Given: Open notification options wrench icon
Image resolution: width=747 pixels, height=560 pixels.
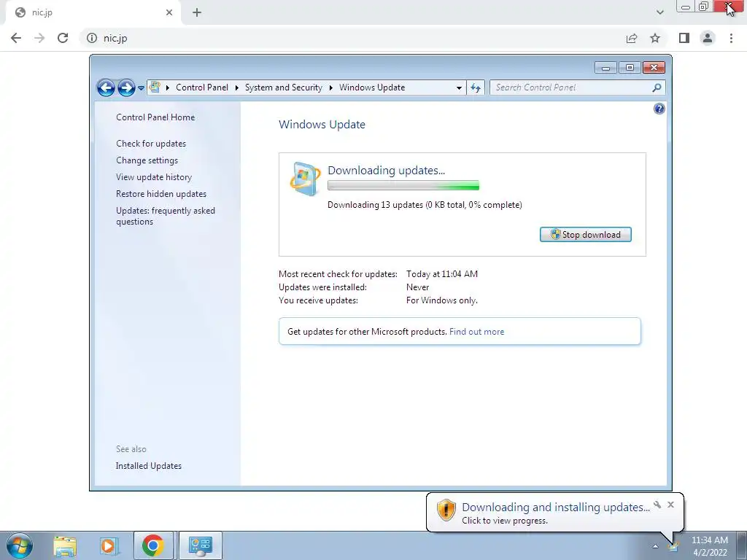Looking at the screenshot, I should point(657,505).
